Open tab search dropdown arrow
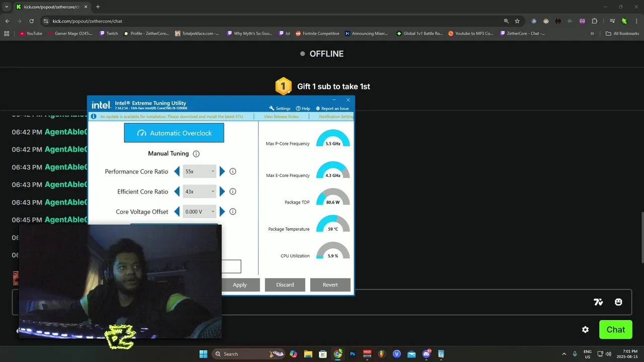 7,7
